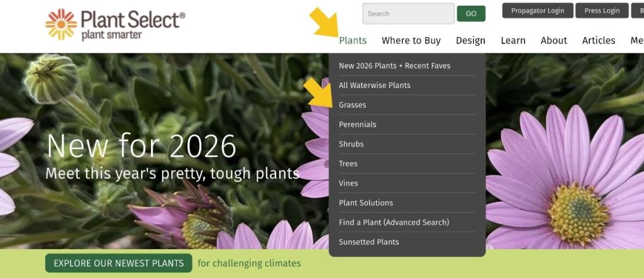Click Explore Our Newest Plants button

(x=118, y=263)
